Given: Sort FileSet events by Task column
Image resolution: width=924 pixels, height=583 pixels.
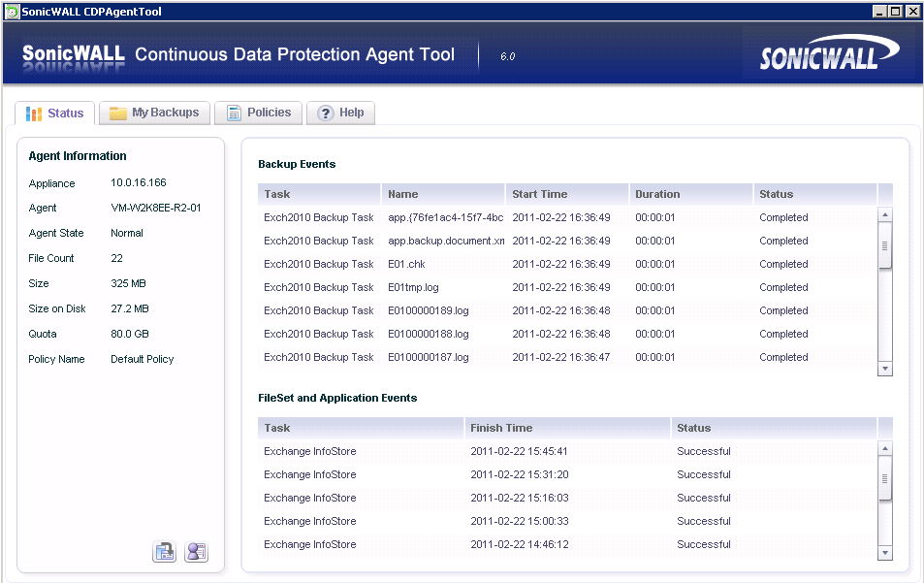Looking at the screenshot, I should pos(361,428).
